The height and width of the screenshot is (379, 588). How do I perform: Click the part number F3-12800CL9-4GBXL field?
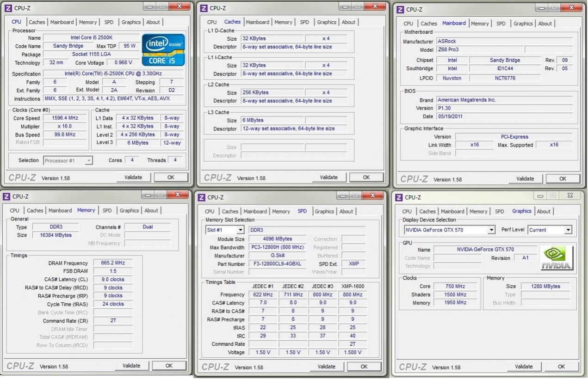278,264
